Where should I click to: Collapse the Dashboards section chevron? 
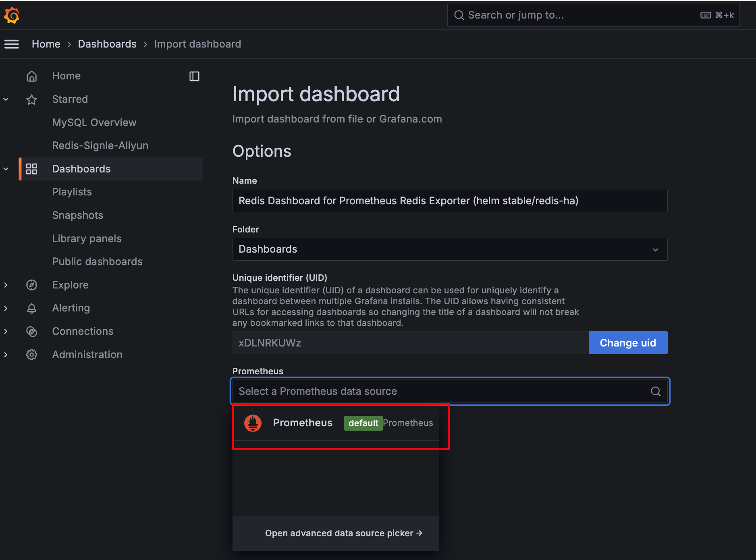(6, 169)
